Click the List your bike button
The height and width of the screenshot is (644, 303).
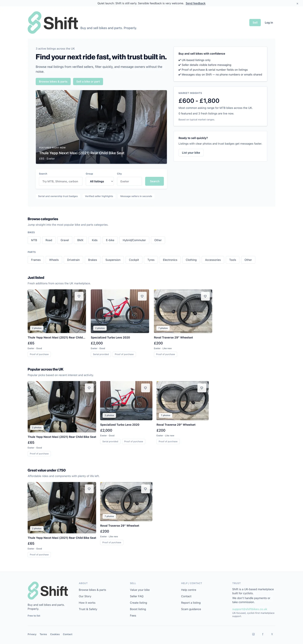(191, 153)
